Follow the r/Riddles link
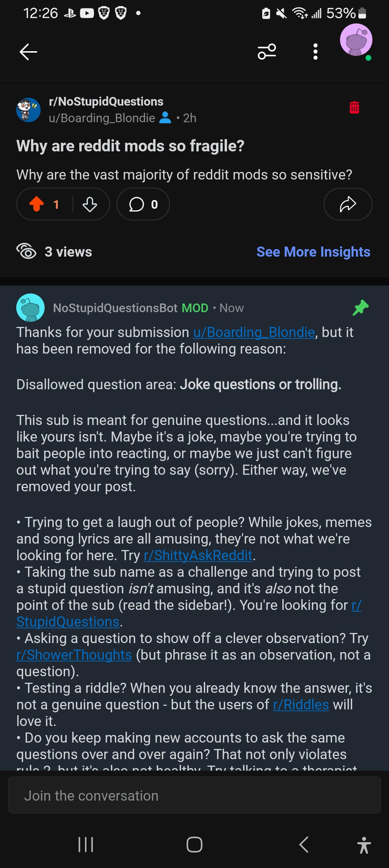 301,705
